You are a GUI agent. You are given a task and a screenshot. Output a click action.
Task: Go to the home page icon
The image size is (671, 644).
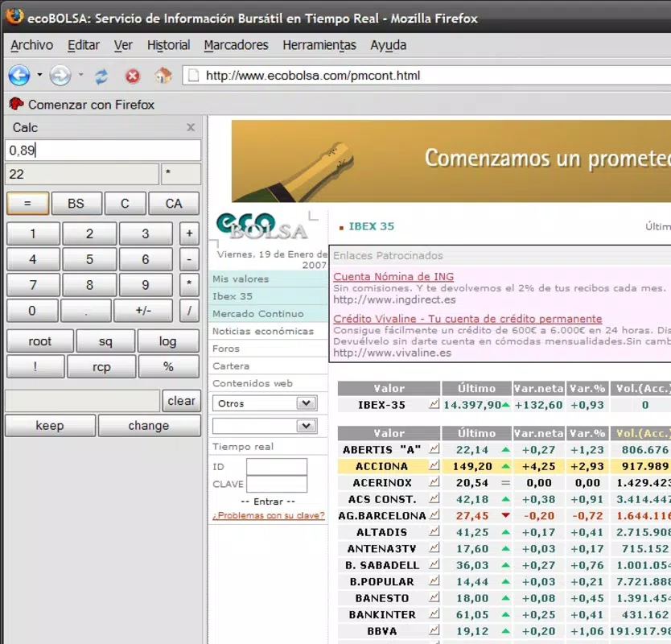pyautogui.click(x=163, y=76)
